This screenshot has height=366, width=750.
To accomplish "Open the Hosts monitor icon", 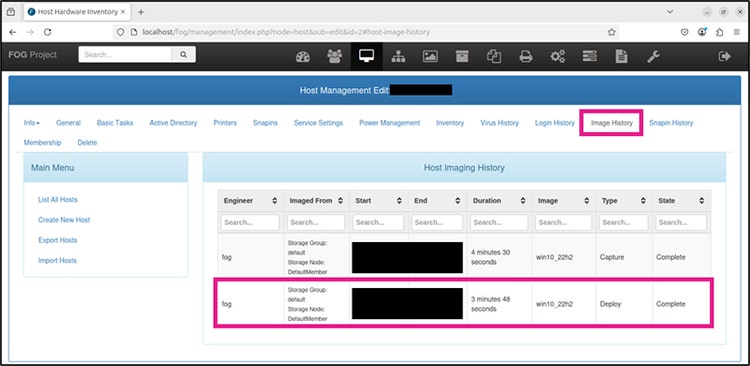I will (x=366, y=56).
